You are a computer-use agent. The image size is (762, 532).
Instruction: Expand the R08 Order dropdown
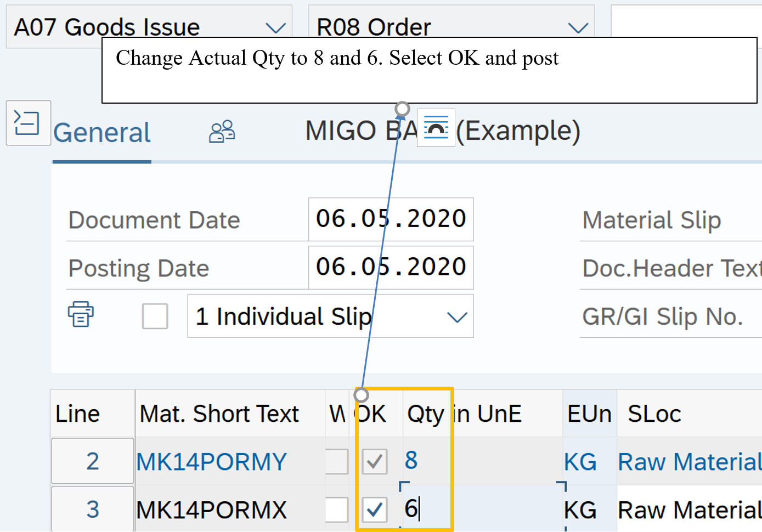pyautogui.click(x=577, y=27)
